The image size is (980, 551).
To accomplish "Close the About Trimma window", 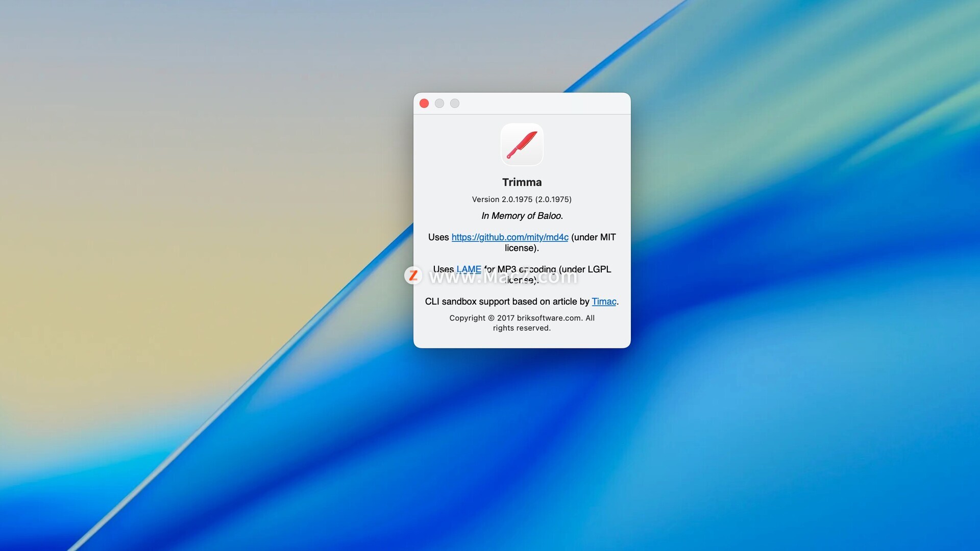I will (424, 104).
